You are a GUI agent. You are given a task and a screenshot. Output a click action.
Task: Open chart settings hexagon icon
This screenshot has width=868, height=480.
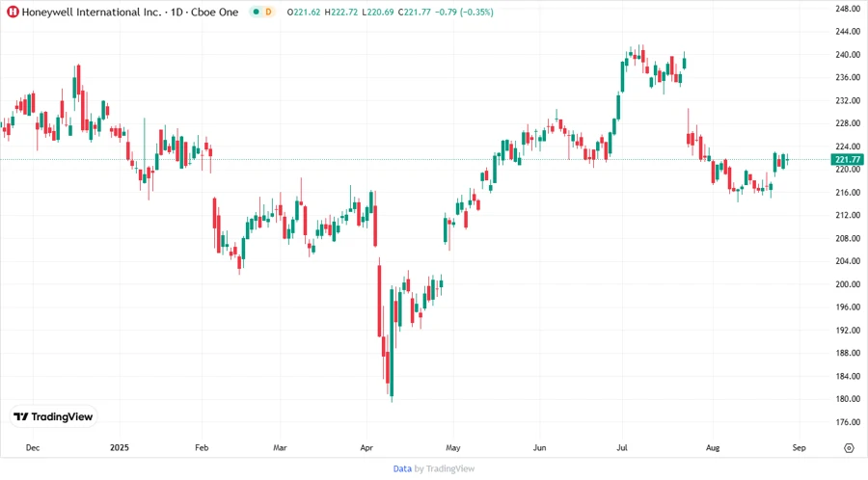tap(849, 448)
